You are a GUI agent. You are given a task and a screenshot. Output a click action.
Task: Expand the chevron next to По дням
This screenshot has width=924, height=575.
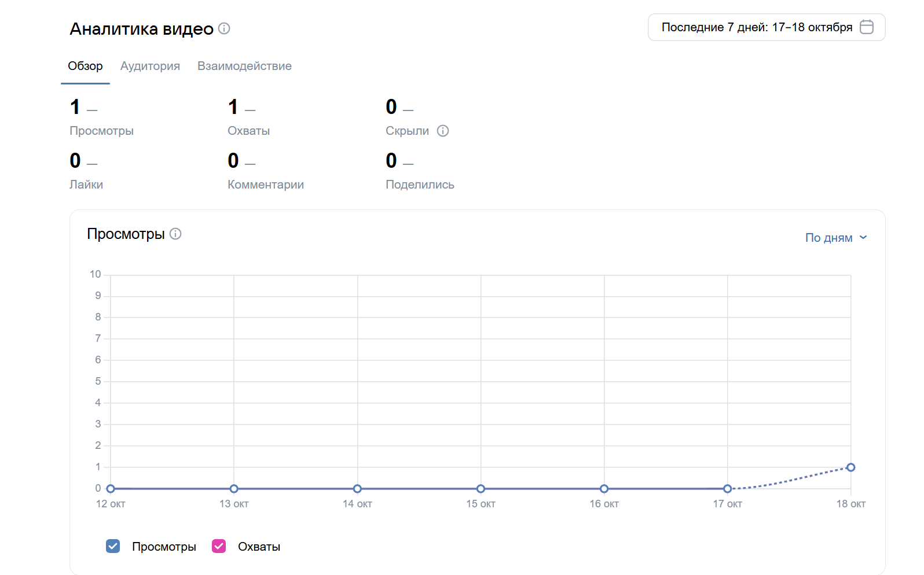click(x=863, y=238)
